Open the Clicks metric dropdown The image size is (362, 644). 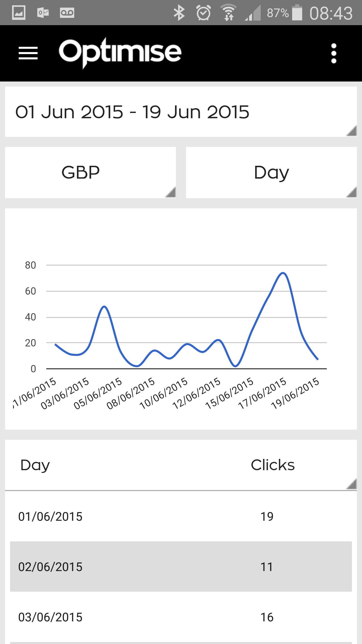[x=273, y=465]
